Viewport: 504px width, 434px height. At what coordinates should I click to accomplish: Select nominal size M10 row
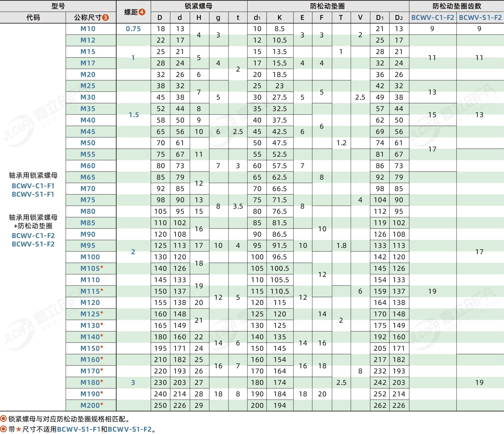[88, 29]
